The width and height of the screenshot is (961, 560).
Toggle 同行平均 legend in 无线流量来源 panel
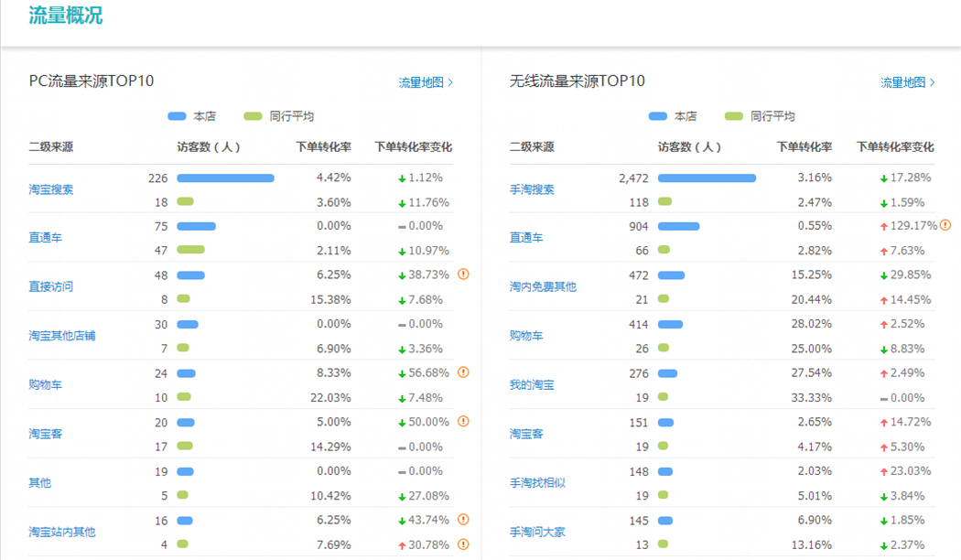point(760,116)
